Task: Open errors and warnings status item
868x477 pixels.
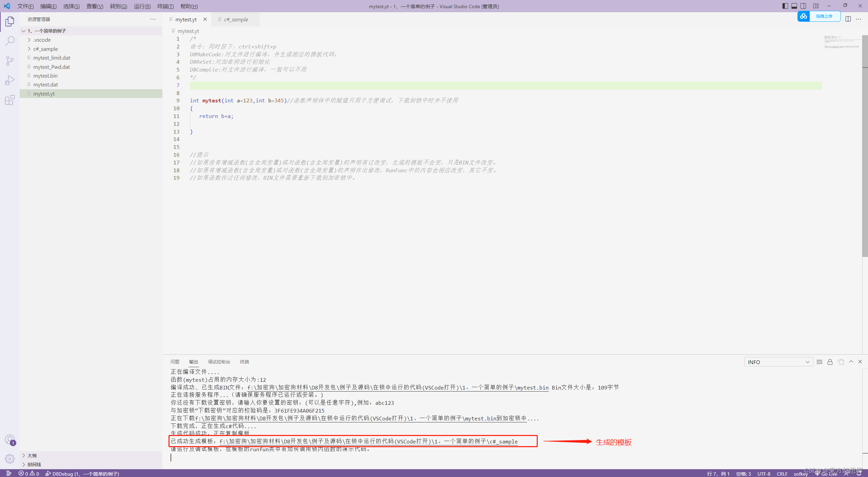Action: [29, 474]
